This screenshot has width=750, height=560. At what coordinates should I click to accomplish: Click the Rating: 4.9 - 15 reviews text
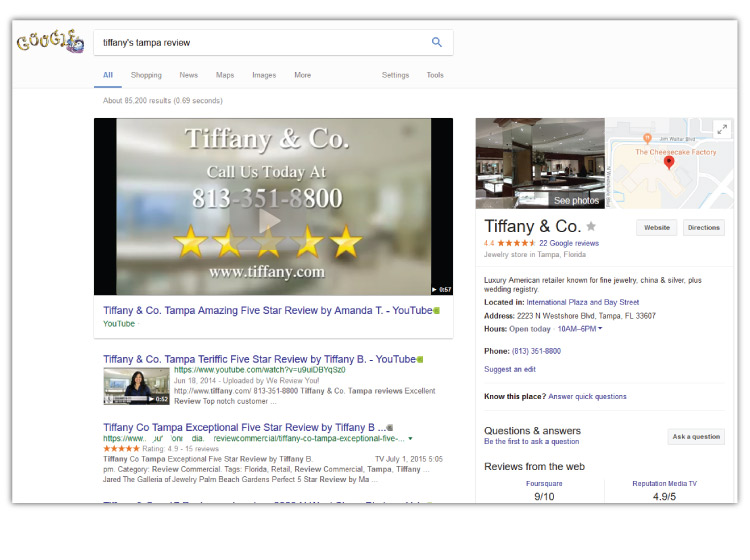180,449
